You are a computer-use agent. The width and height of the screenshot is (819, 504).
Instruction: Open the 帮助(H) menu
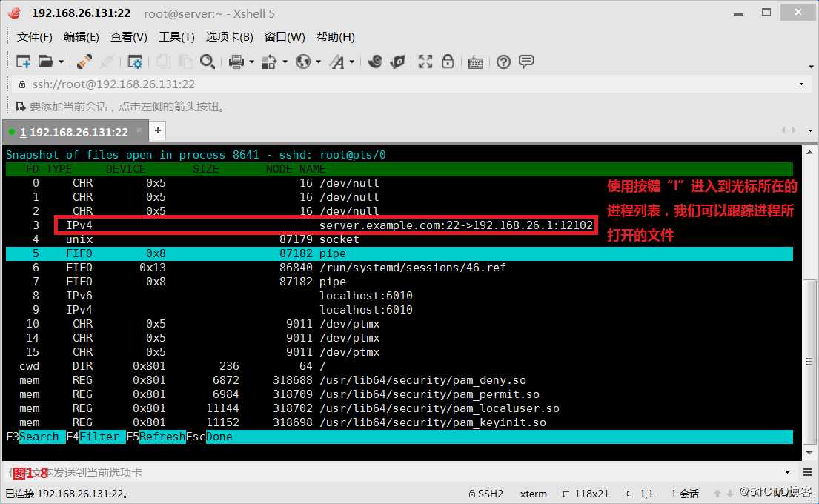point(335,36)
